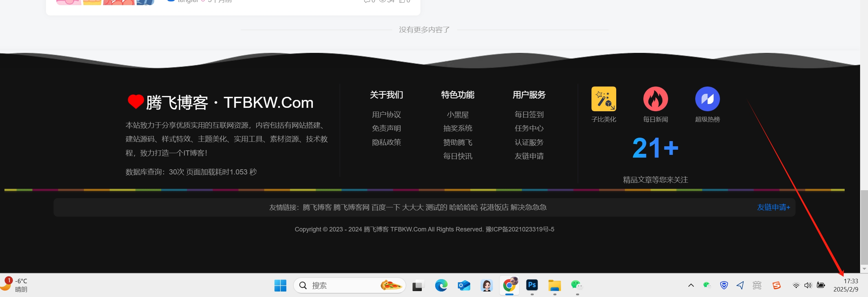This screenshot has height=297, width=868.
Task: Open the 任务中心 link
Action: click(x=529, y=128)
